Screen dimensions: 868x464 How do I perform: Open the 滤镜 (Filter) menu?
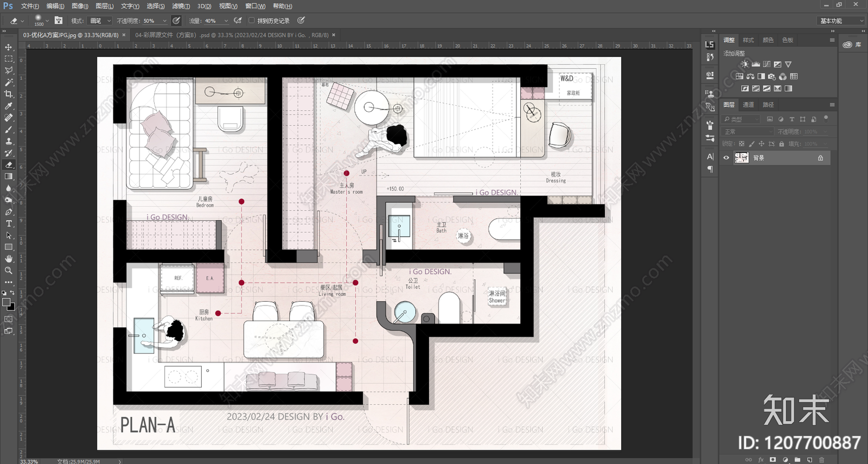pyautogui.click(x=181, y=6)
